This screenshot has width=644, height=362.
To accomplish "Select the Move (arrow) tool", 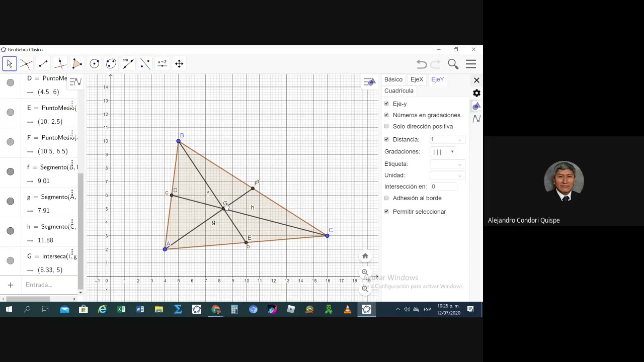I will pos(9,64).
